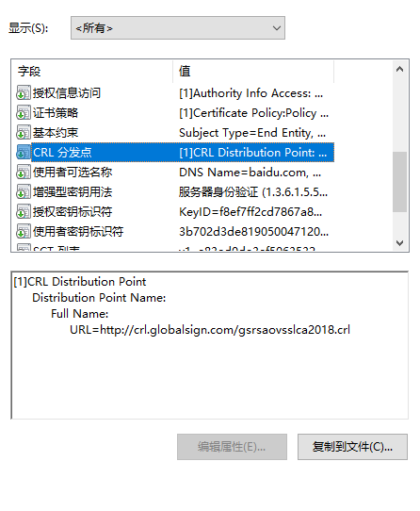Click the 增强型密钥用法 extension icon
Screen dimensions: 420x511
click(x=24, y=192)
